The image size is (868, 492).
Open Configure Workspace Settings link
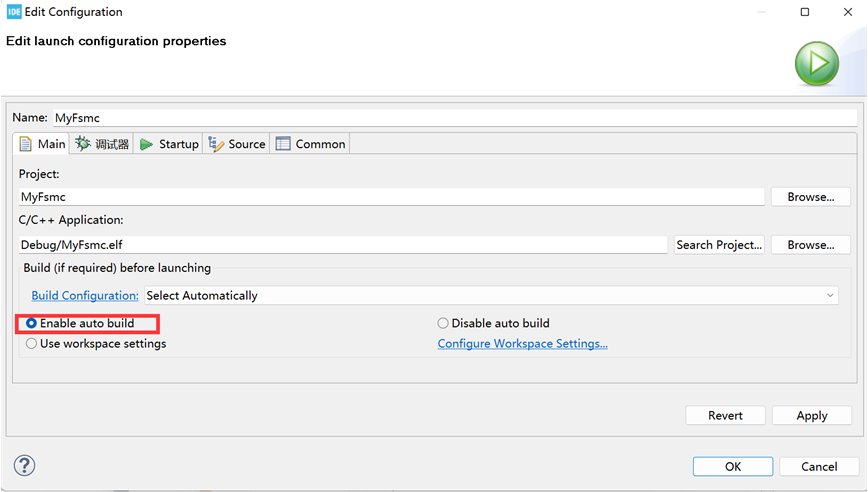(x=522, y=344)
